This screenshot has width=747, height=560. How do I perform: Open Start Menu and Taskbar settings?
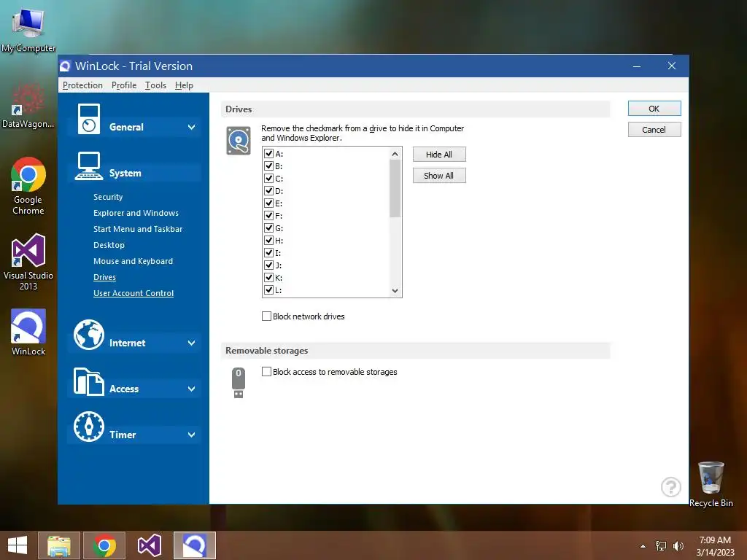(x=138, y=229)
